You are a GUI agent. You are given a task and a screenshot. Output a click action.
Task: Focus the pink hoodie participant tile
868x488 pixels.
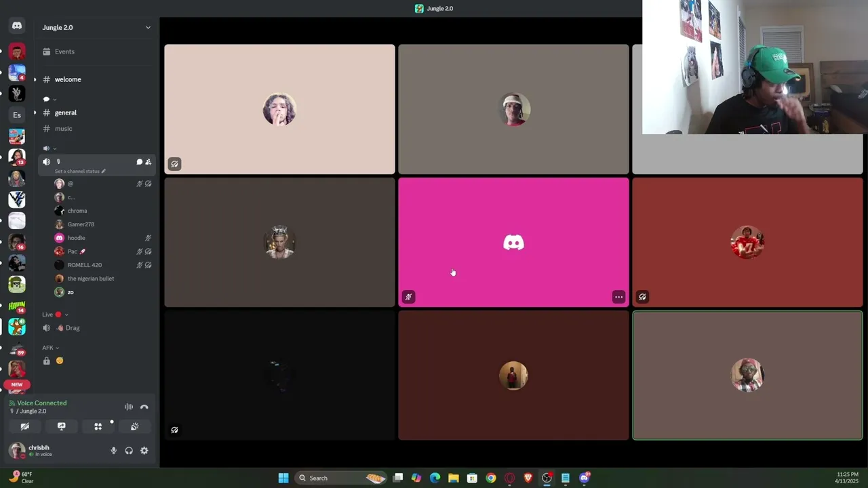tap(513, 242)
